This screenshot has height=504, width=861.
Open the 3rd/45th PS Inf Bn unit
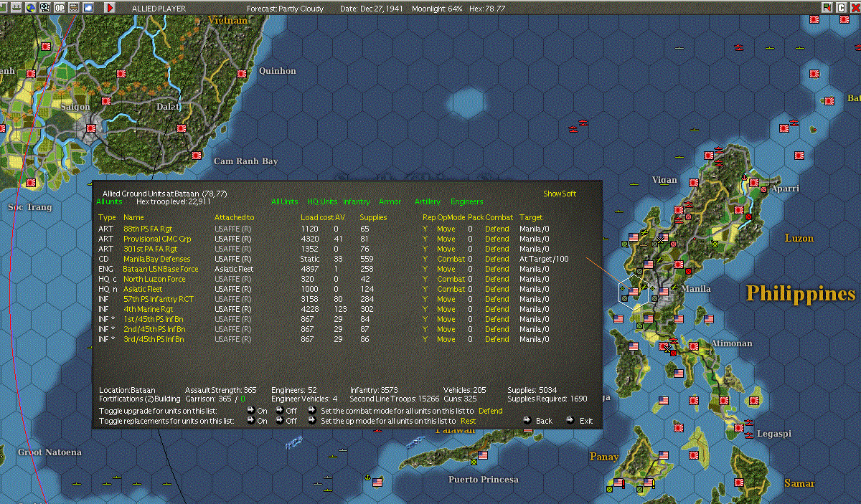(154, 339)
